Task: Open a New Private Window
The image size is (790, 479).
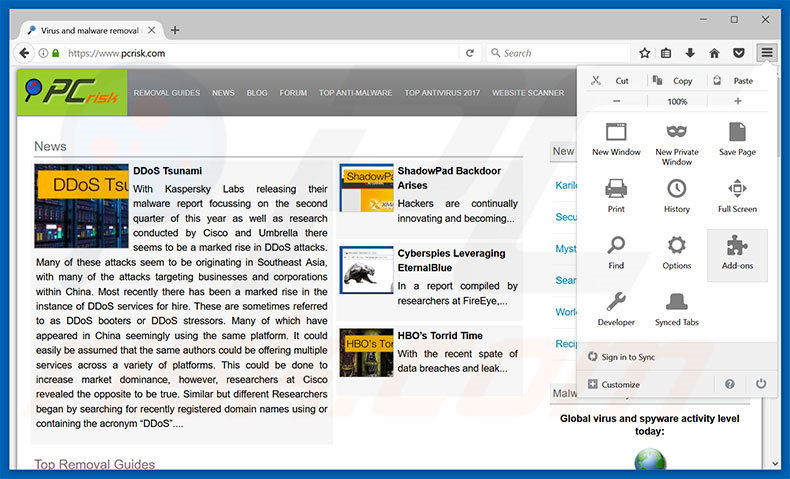Action: [677, 144]
